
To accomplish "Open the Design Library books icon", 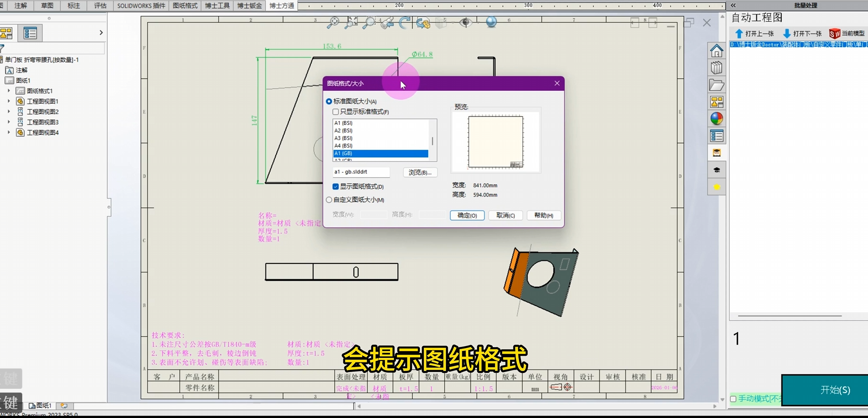I will [716, 68].
